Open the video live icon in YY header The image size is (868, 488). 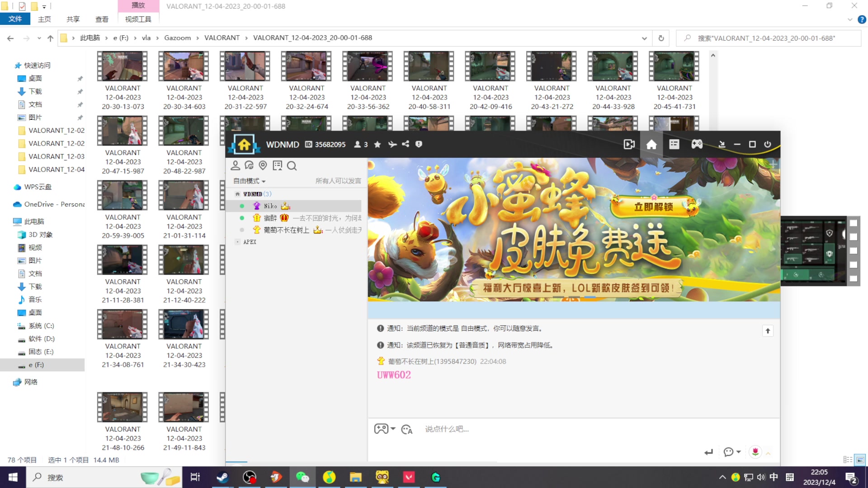pos(629,145)
